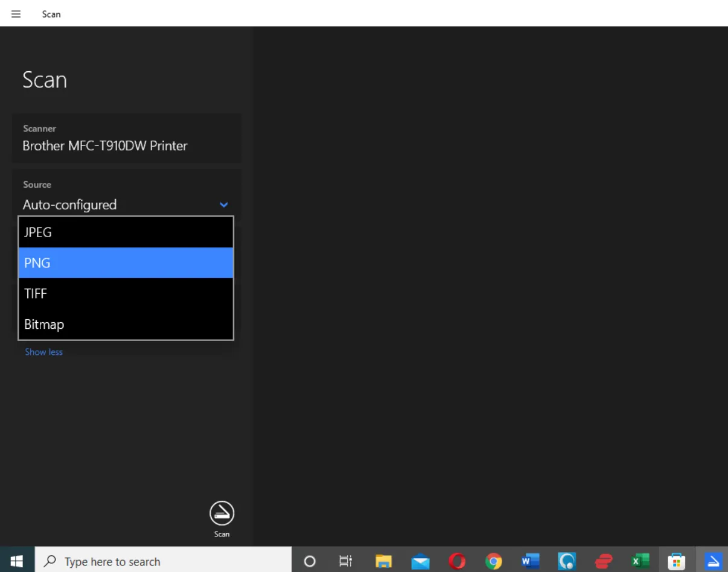The height and width of the screenshot is (572, 728).
Task: Click the large Scan heading
Action: tap(45, 80)
